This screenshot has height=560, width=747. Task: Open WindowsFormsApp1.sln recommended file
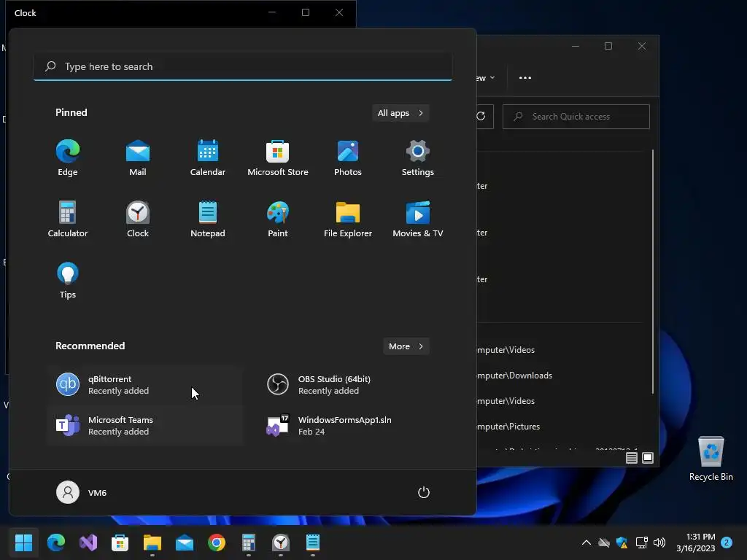tap(355, 426)
